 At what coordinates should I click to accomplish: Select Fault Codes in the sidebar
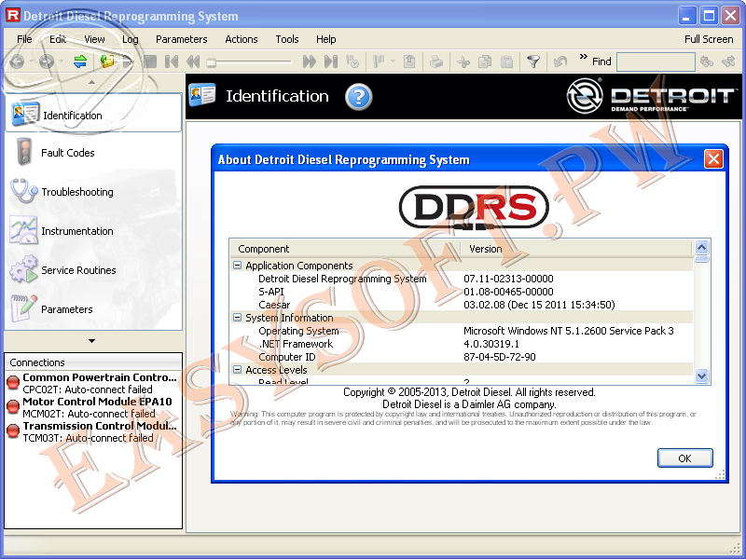(x=93, y=153)
